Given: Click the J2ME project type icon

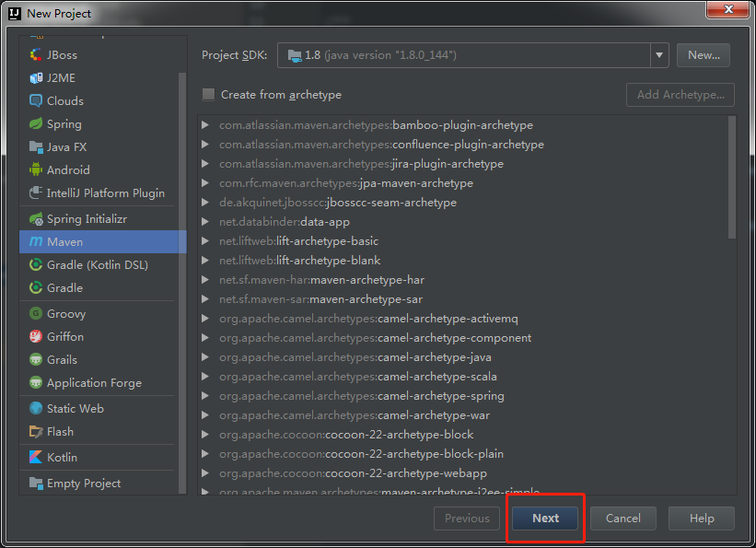Looking at the screenshot, I should coord(36,78).
